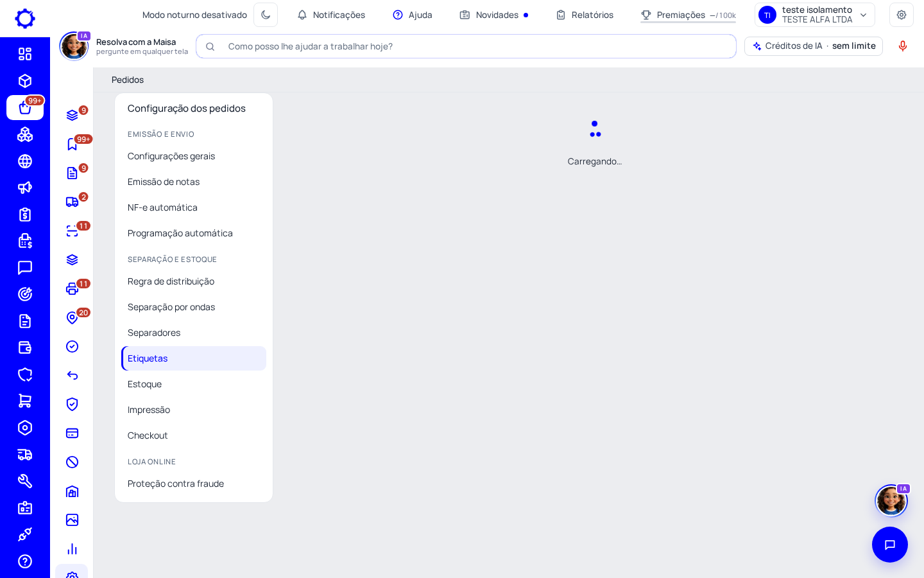Open the basket icon with the 99+ badge
The height and width of the screenshot is (578, 924).
(25, 107)
